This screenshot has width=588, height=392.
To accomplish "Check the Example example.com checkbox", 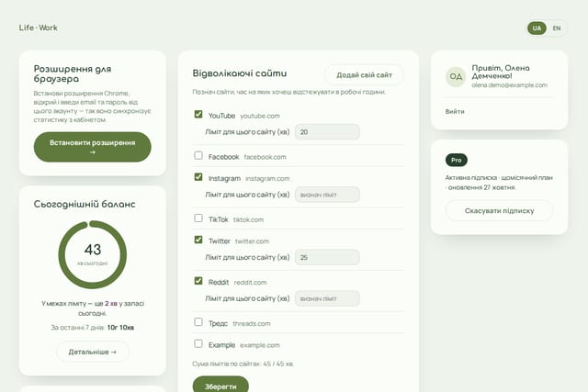I will (x=198, y=343).
